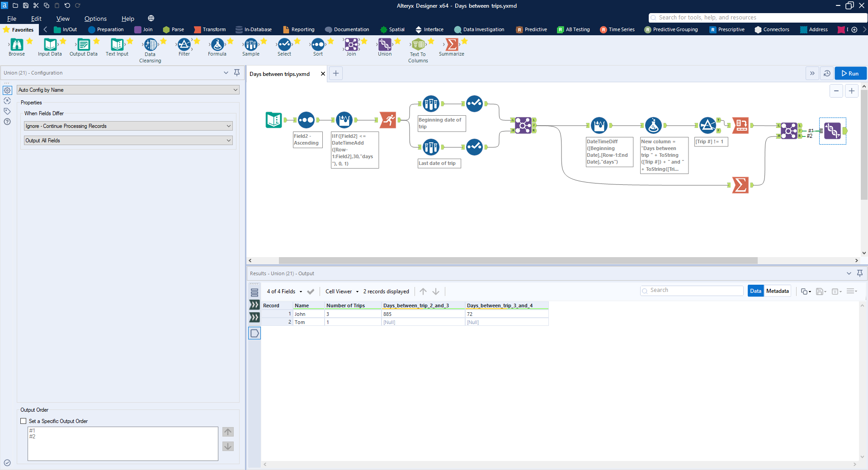Open the Cell Viewer dropdown
Screen dimensions: 868x470
(342, 291)
